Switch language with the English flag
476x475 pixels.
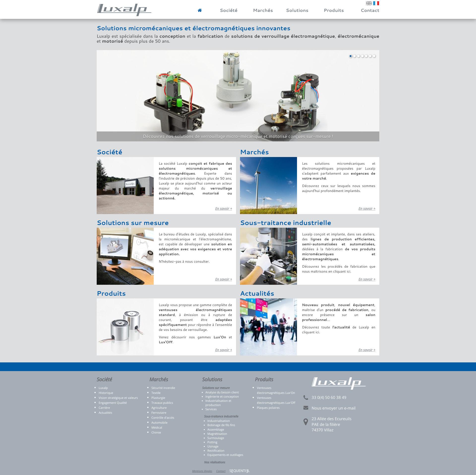[x=369, y=3]
